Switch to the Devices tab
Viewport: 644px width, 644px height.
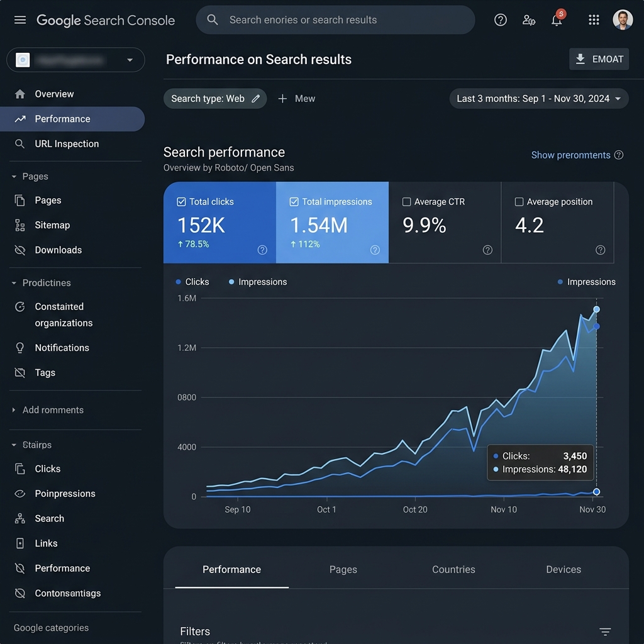563,570
